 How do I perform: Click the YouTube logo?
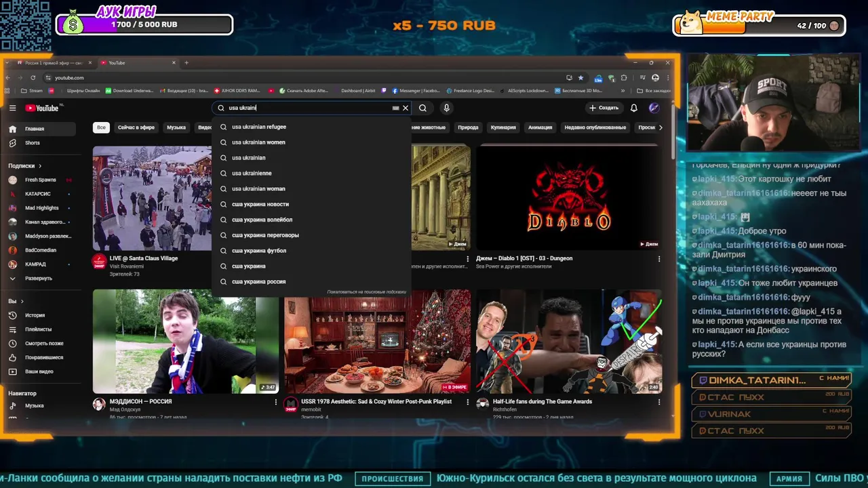pyautogui.click(x=42, y=108)
